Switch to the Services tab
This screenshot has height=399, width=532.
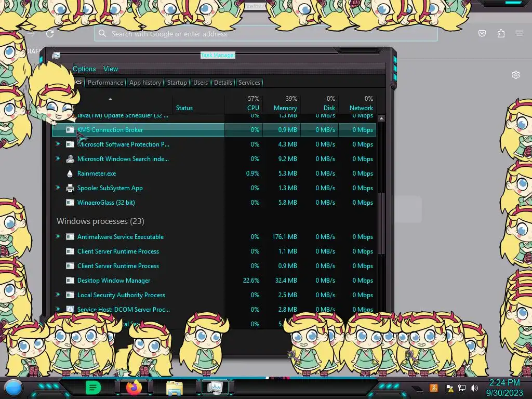tap(249, 83)
